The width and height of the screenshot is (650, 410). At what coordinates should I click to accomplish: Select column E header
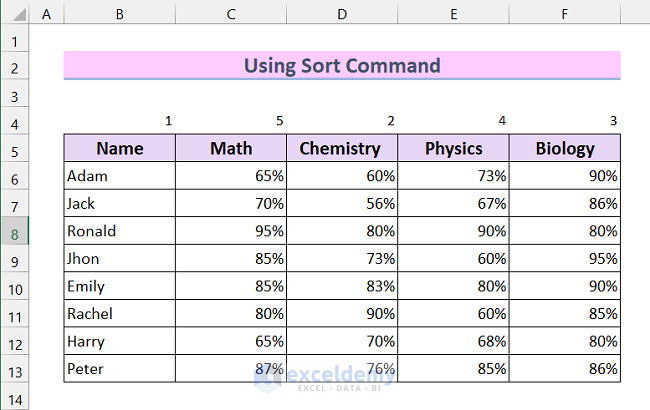coord(453,14)
